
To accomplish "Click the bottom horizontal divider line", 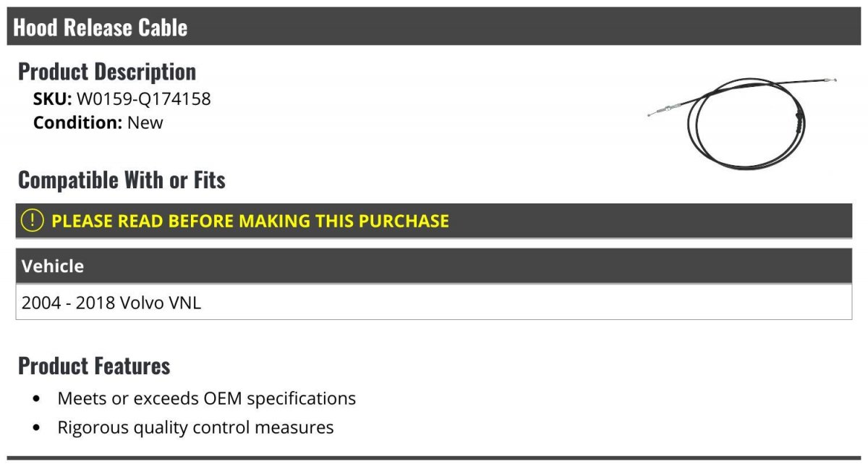I will click(434, 458).
